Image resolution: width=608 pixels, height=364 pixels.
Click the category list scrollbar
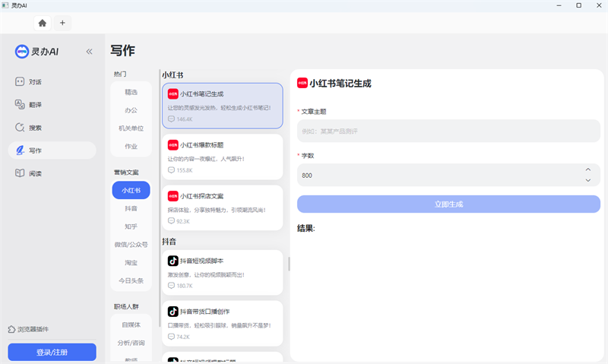click(x=160, y=198)
